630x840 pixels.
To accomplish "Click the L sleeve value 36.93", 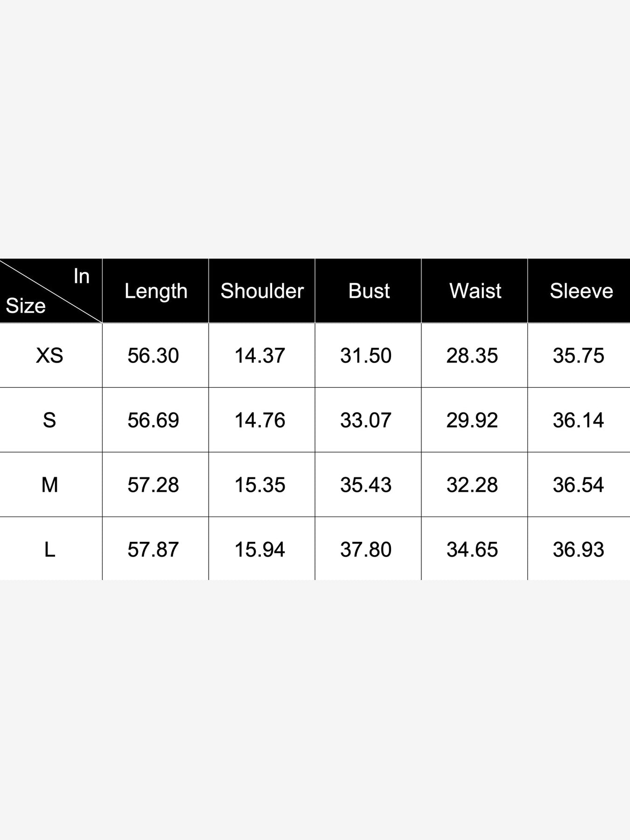I will click(578, 549).
